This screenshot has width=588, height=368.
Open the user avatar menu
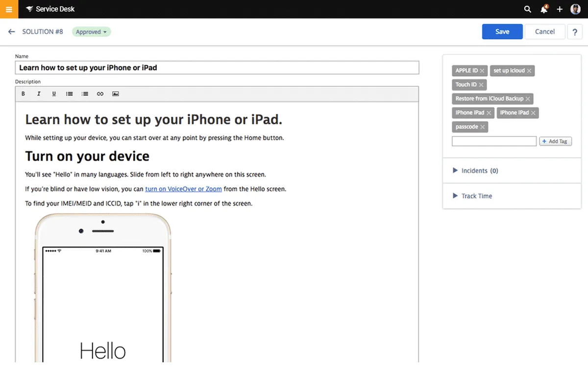575,9
